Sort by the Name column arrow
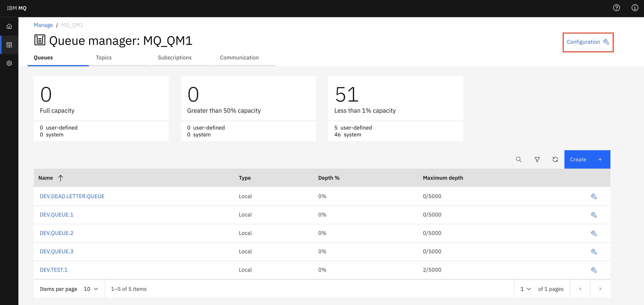Viewport: 644px width, 305px height. pyautogui.click(x=61, y=178)
